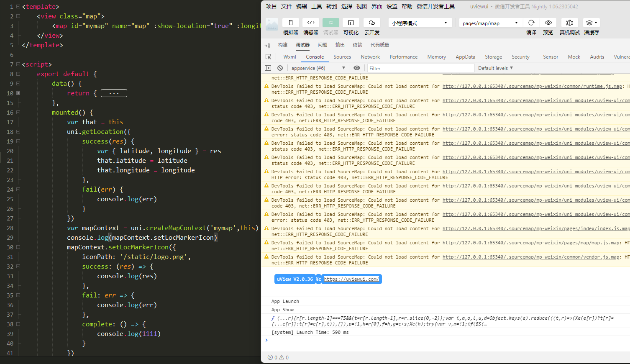
Task: Open the 项目 menu
Action: point(271,6)
